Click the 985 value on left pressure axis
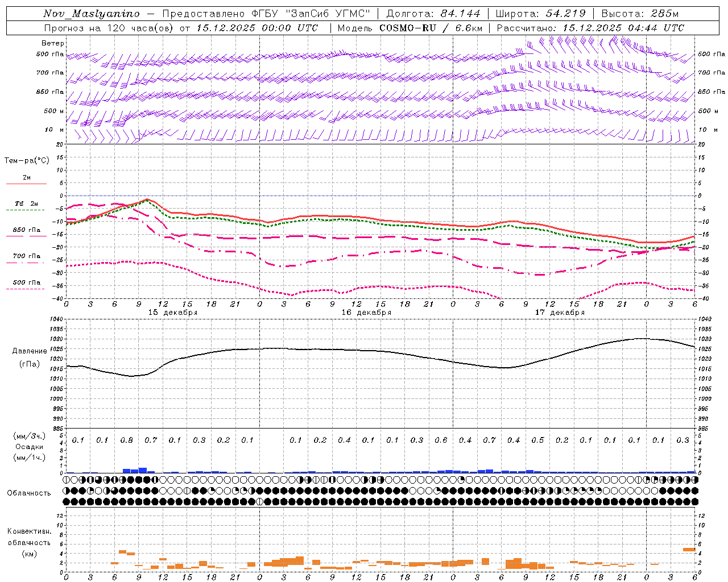 point(57,429)
